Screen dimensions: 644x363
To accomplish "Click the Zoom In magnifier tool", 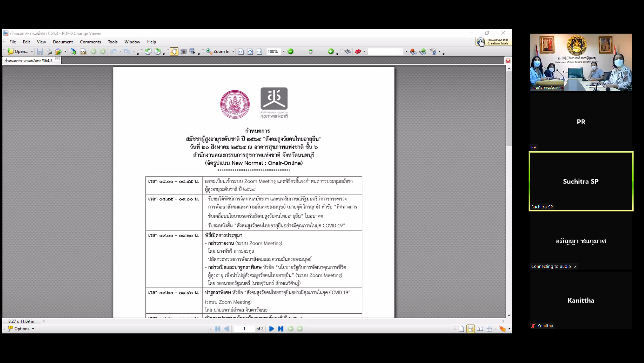I will (x=218, y=51).
